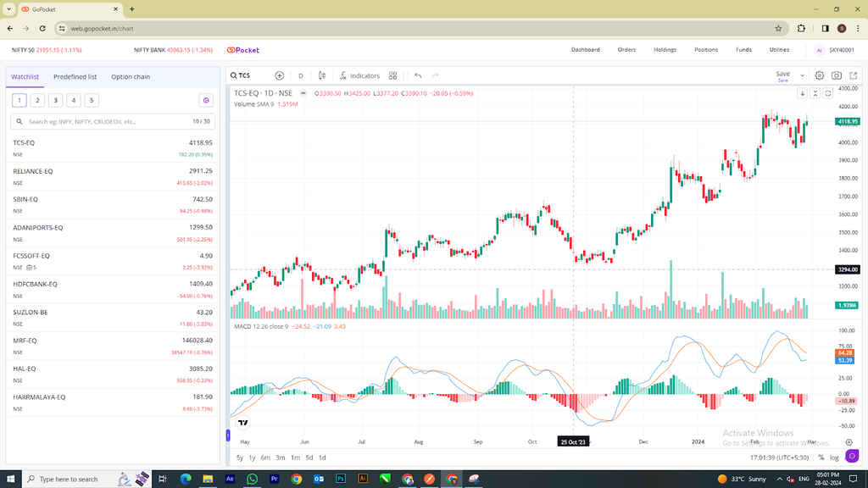Take a chart snapshot with camera icon
The height and width of the screenshot is (488, 868).
tap(837, 75)
